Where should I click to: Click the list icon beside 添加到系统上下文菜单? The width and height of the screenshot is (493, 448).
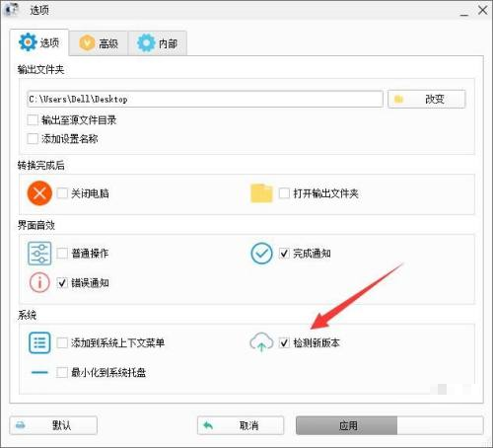[x=39, y=342]
